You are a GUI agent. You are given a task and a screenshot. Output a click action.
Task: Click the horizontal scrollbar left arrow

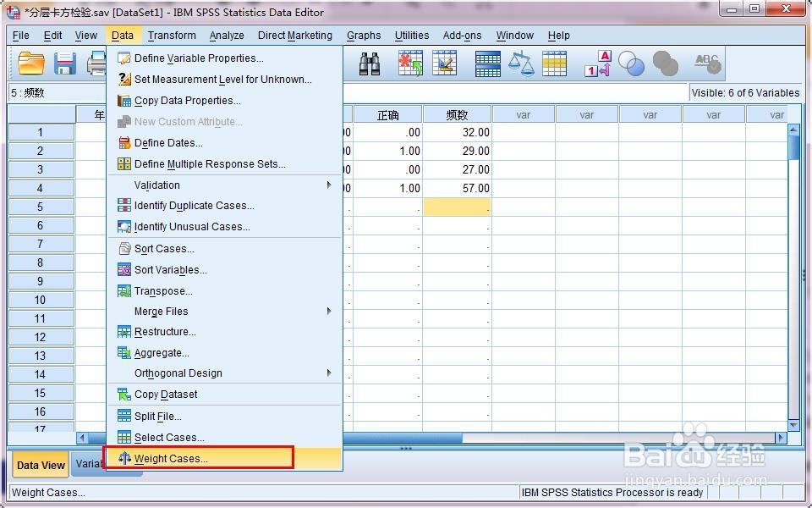82,438
